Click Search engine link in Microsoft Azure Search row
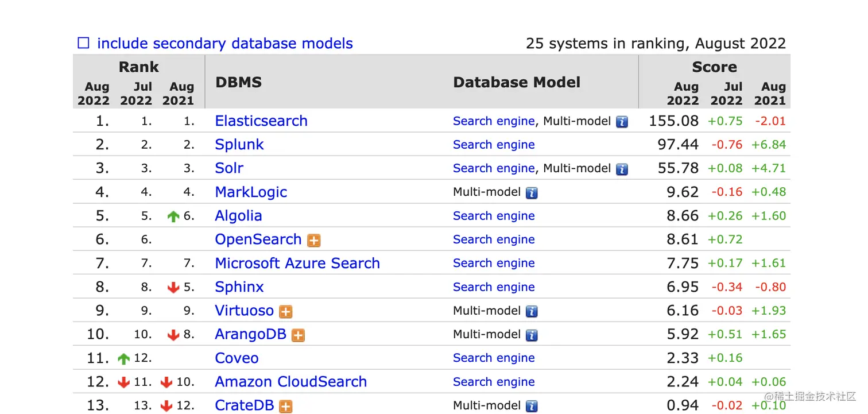868x414 pixels. (x=494, y=263)
